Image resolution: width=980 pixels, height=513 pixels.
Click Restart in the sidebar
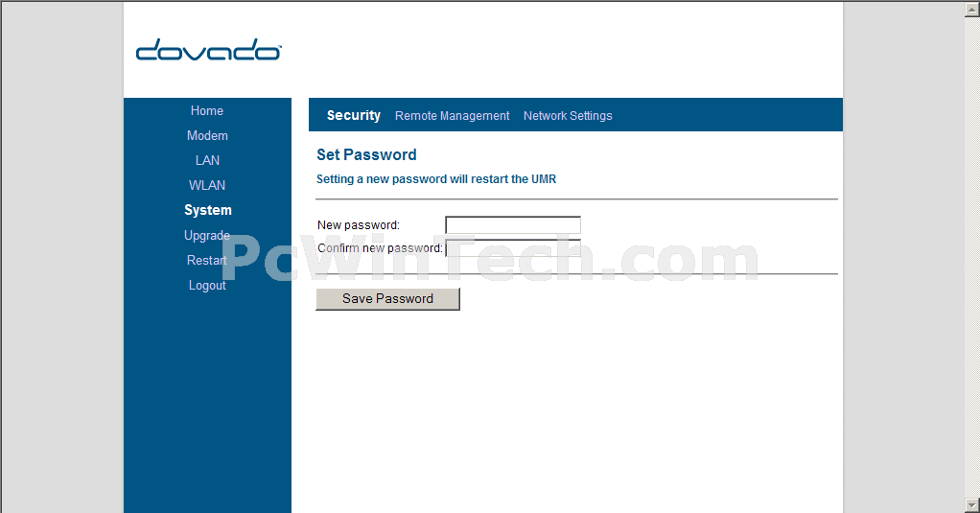pos(207,261)
